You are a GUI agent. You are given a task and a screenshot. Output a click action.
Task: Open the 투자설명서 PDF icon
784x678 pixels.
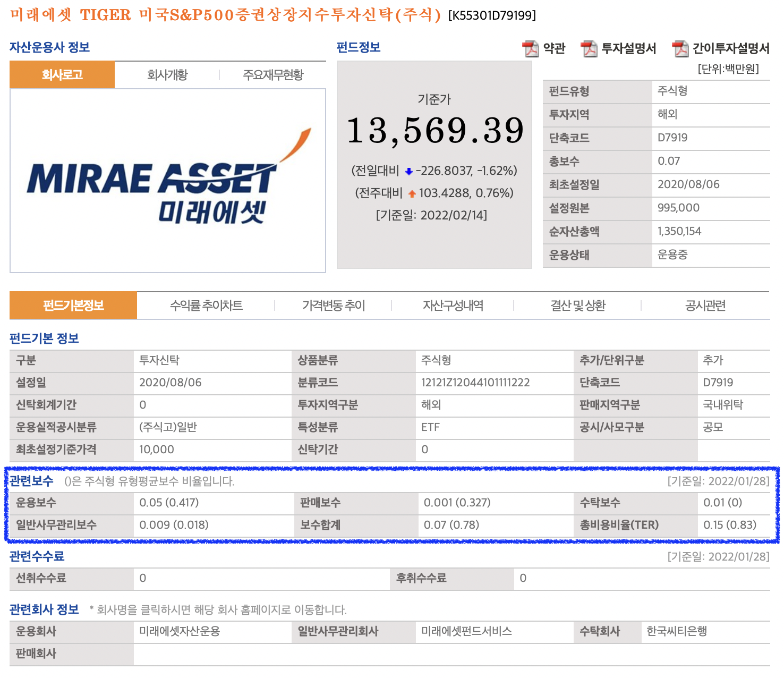(589, 49)
